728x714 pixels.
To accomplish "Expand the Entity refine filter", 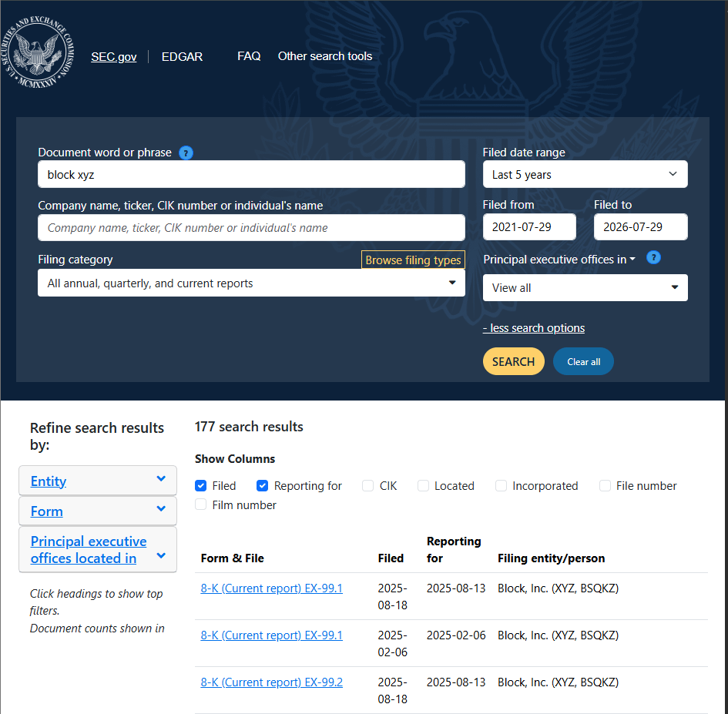I will click(x=98, y=481).
